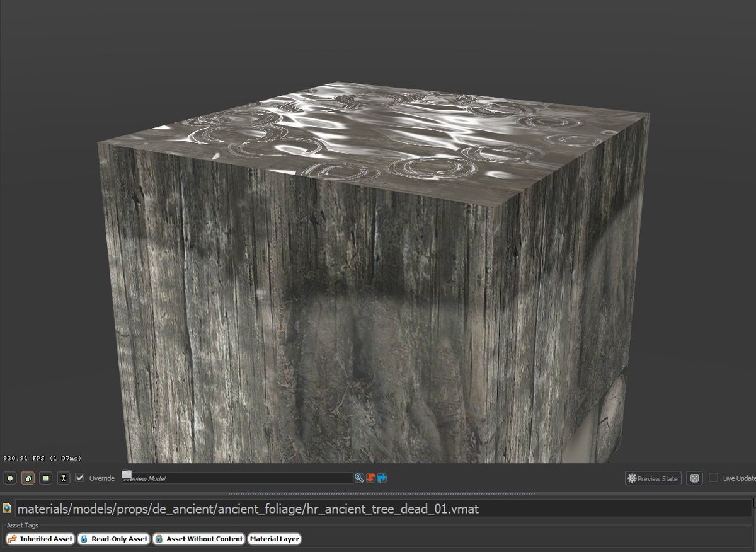Click the Inherited Asset tag
Screen dimensions: 756x552
pos(40,539)
